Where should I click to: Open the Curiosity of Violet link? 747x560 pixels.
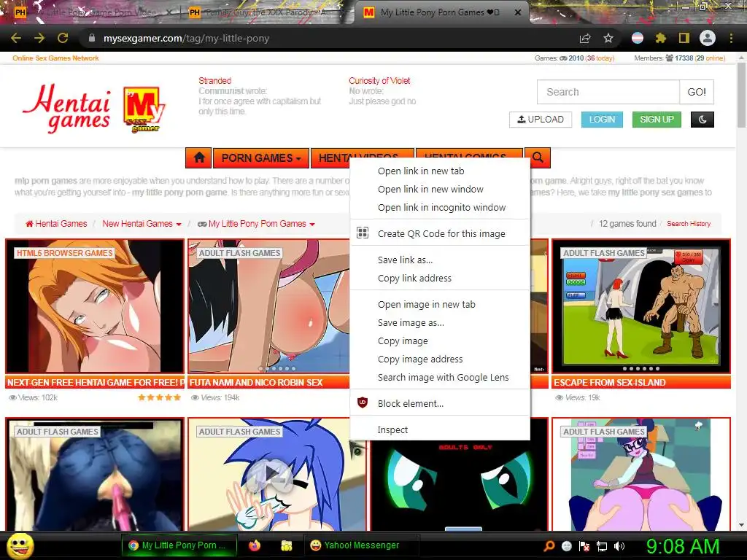pyautogui.click(x=379, y=81)
